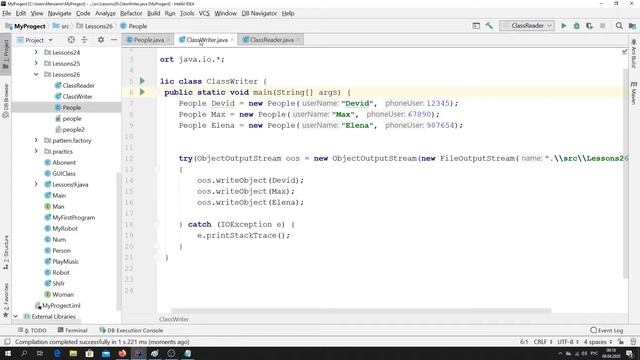Toggle the TODO tool window
This screenshot has width=640, height=360.
point(32,330)
